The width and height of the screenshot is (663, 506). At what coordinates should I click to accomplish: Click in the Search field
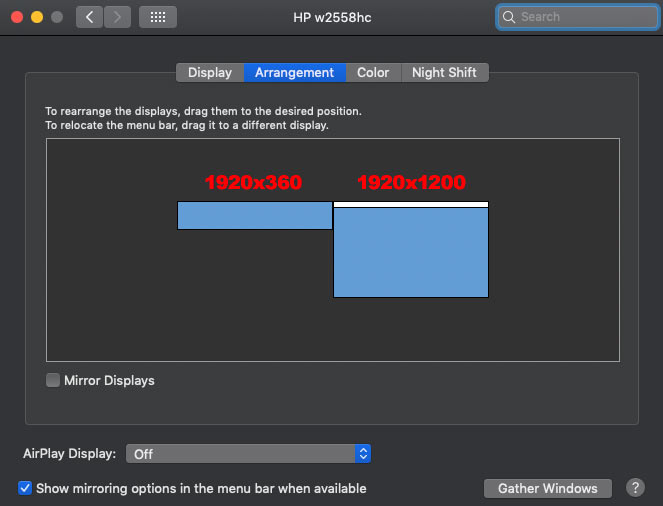[x=578, y=17]
